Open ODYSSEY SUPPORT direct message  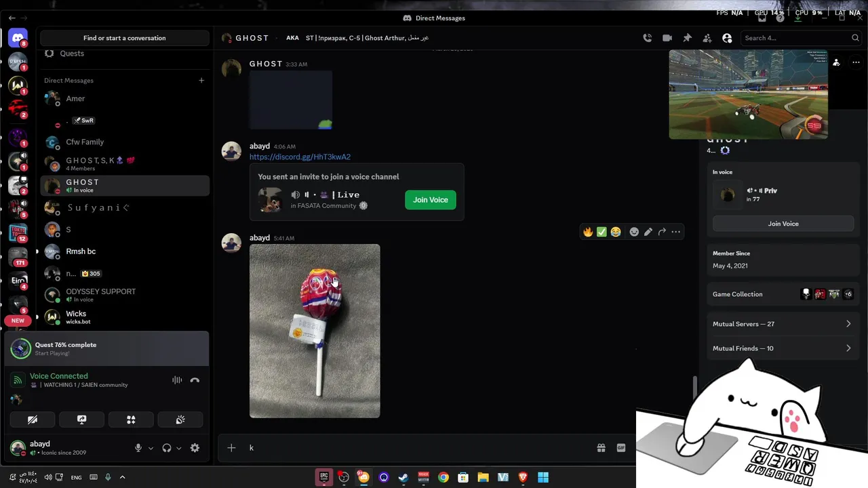click(126, 295)
